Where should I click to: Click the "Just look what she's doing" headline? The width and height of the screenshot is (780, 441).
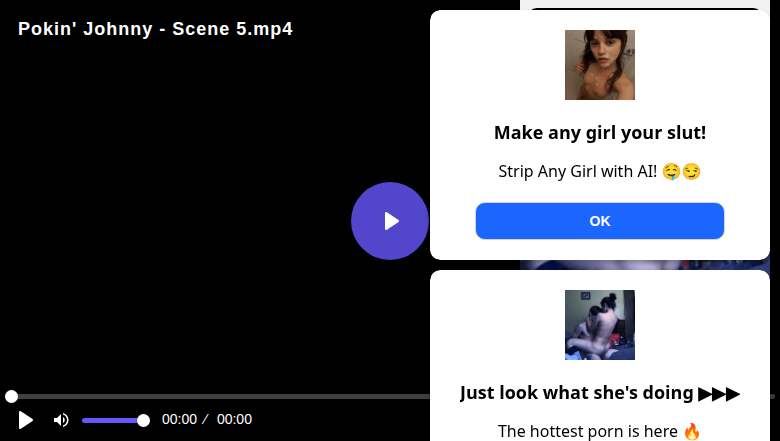tap(577, 393)
